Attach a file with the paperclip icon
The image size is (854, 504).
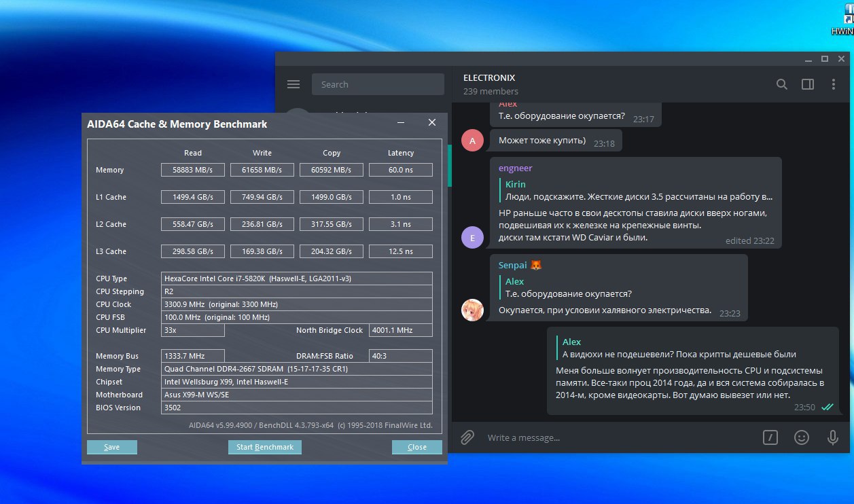click(467, 437)
